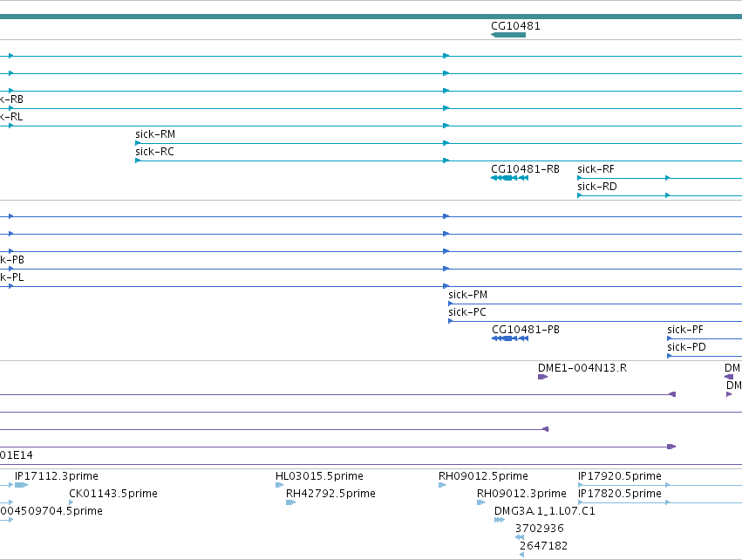Click the 3702936 reverse arrow glyph
Image resolution: width=742 pixels, height=560 pixels.
(520, 537)
